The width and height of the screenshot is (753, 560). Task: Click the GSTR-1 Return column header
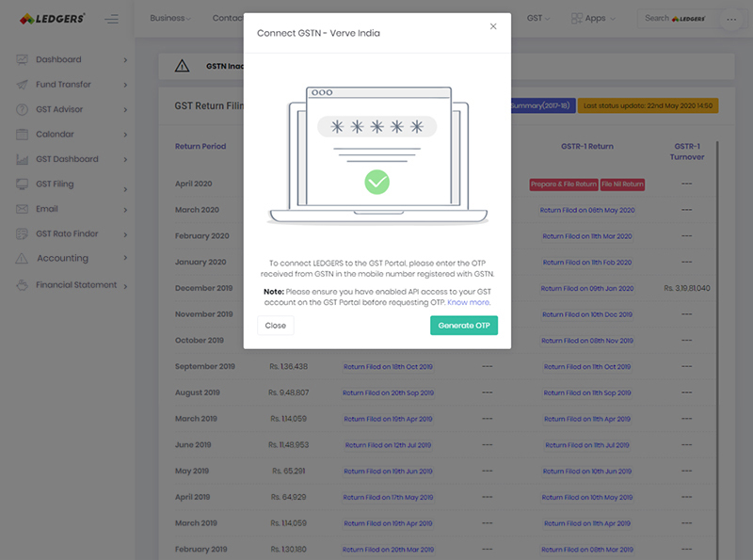[587, 147]
